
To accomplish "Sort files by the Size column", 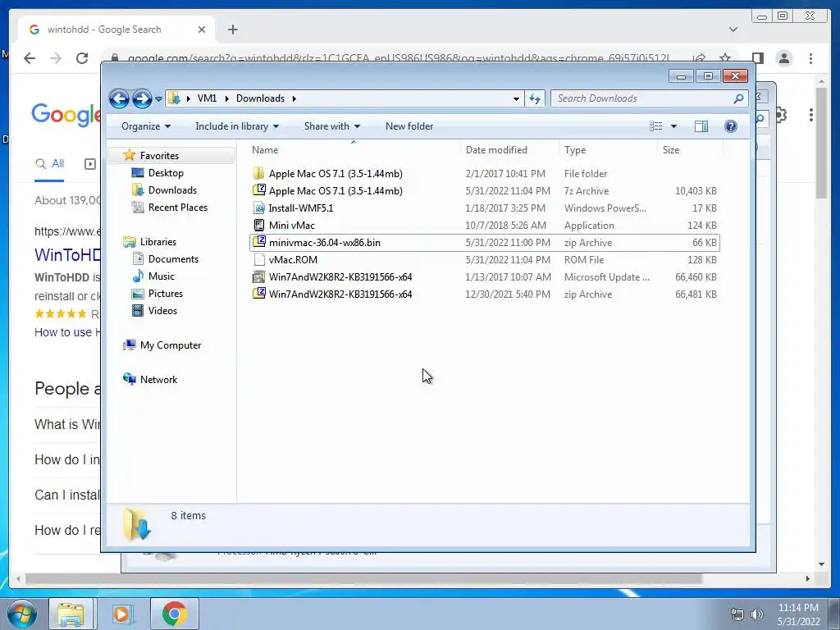I will pos(690,150).
